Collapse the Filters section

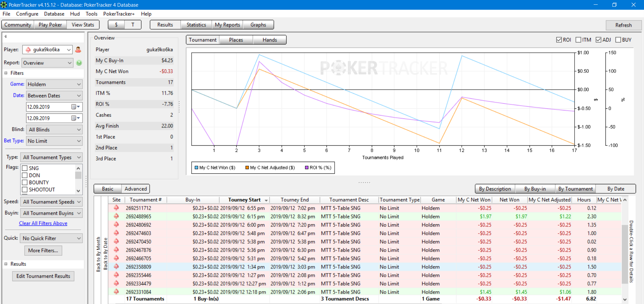pyautogui.click(x=6, y=73)
